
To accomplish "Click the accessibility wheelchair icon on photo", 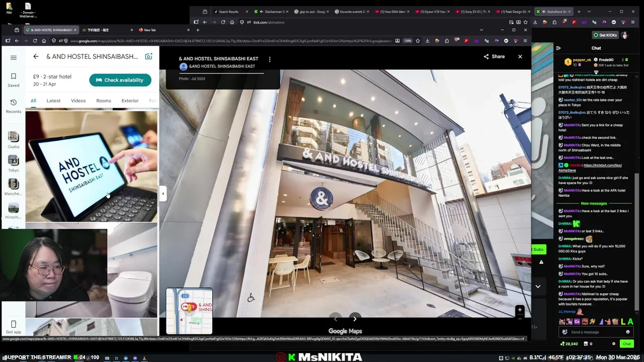I will click(251, 298).
